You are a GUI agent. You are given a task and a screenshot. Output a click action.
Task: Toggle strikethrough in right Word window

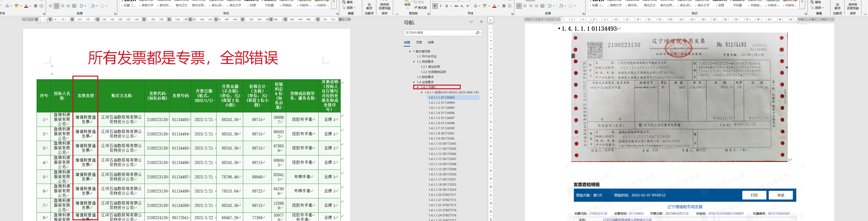point(456,6)
